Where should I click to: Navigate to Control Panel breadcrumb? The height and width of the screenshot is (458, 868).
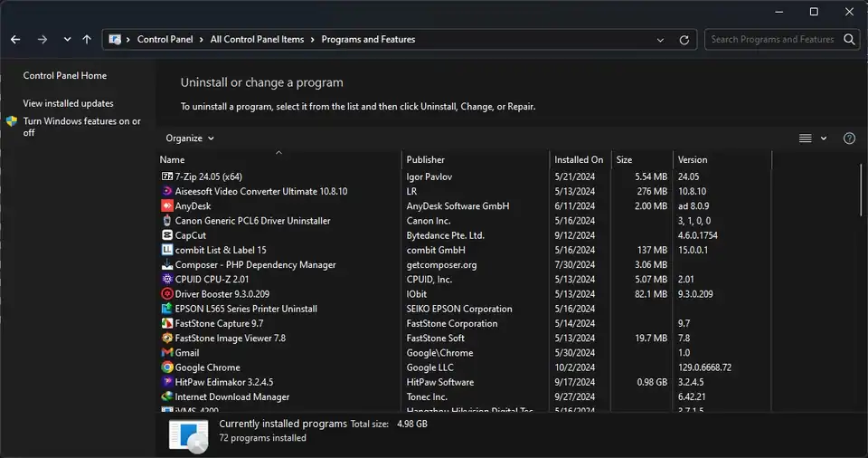[165, 39]
